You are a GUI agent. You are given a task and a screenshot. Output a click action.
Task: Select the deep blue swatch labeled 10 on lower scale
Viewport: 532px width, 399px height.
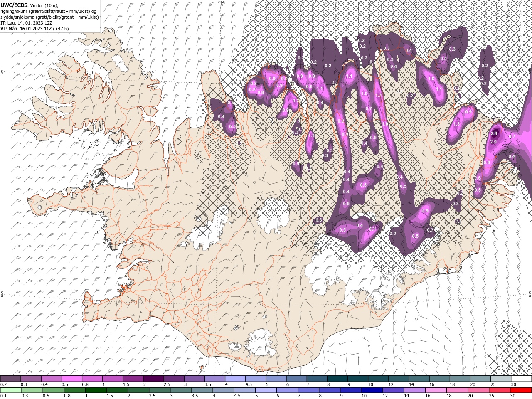372,390
